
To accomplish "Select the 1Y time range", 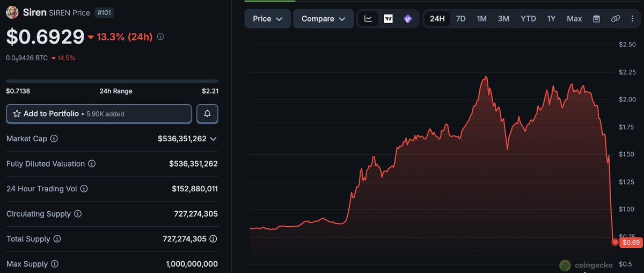I will pyautogui.click(x=551, y=19).
